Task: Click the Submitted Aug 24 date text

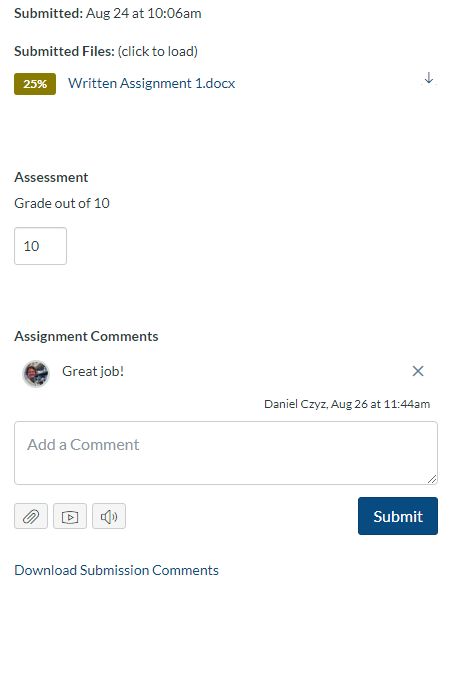Action: 143,13
